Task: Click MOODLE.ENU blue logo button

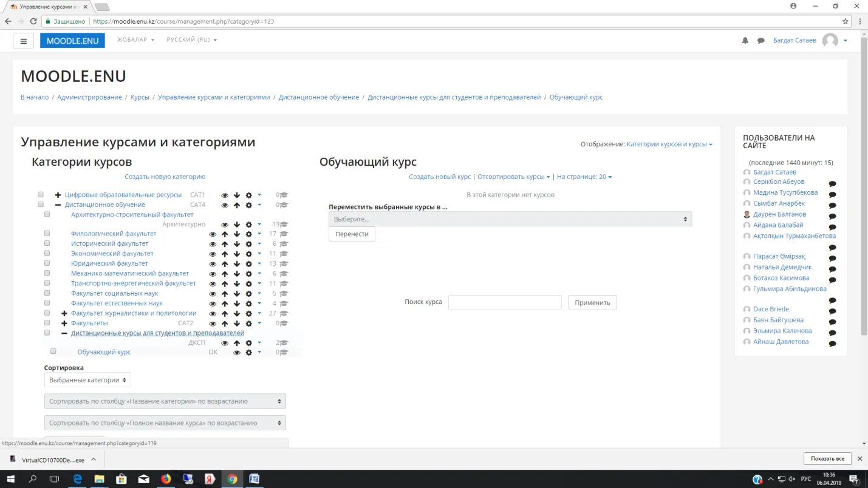Action: [72, 41]
